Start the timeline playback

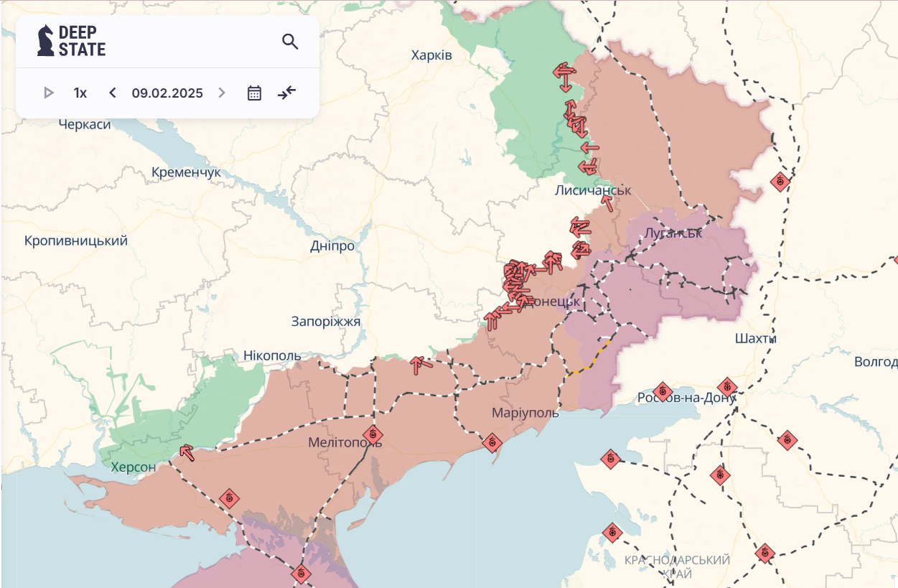click(x=49, y=93)
